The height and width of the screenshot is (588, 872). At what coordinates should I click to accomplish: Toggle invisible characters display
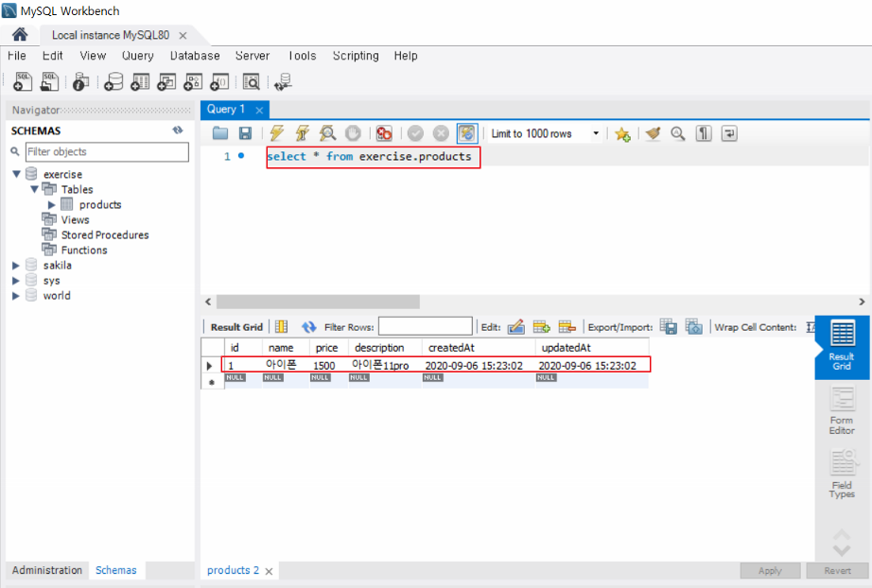(x=704, y=133)
